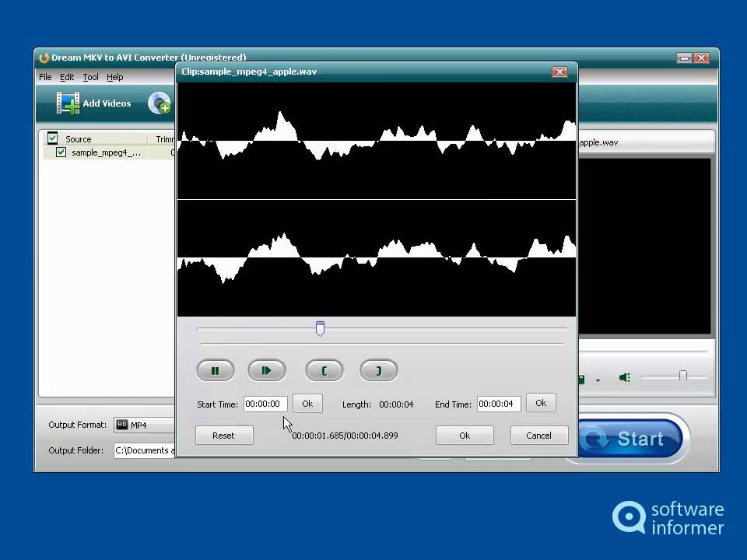Click the Cancel button in clip dialog
This screenshot has height=560, width=747.
(538, 436)
